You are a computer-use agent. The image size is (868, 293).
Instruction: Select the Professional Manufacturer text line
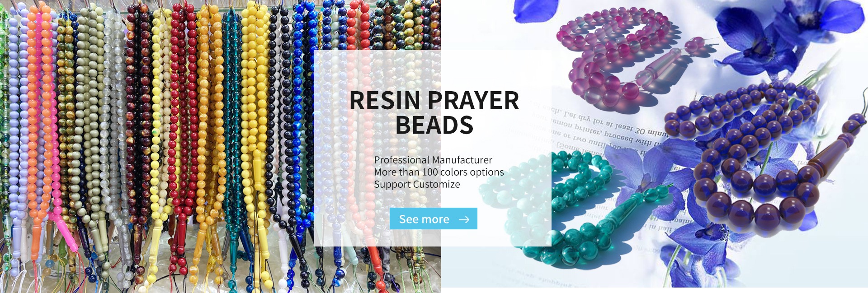(433, 160)
